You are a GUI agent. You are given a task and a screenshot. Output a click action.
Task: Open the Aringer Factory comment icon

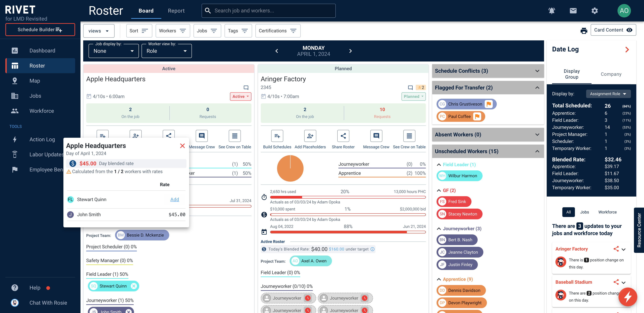click(x=410, y=87)
